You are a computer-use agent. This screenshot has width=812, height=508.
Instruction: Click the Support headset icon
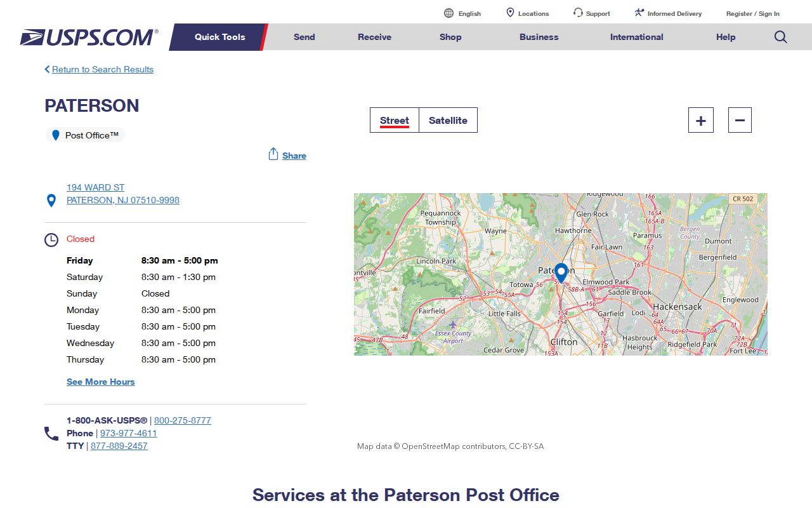pyautogui.click(x=578, y=13)
